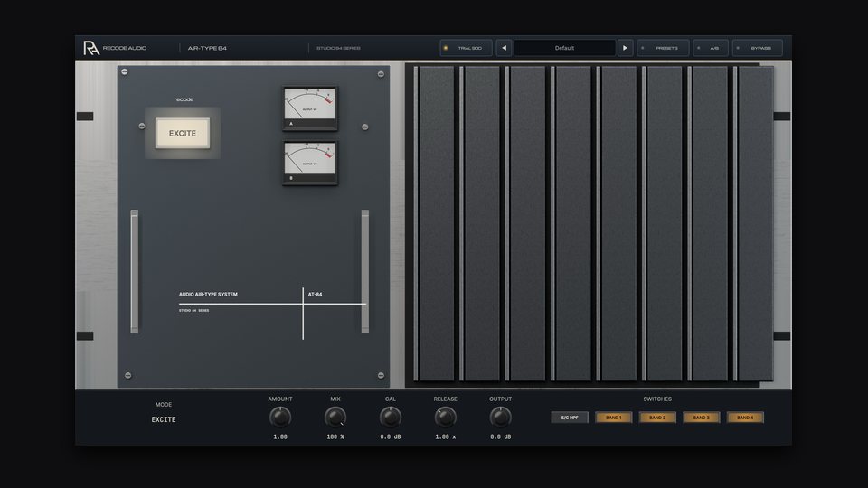868x488 pixels.
Task: Open the Excite mode selector
Action: [164, 420]
